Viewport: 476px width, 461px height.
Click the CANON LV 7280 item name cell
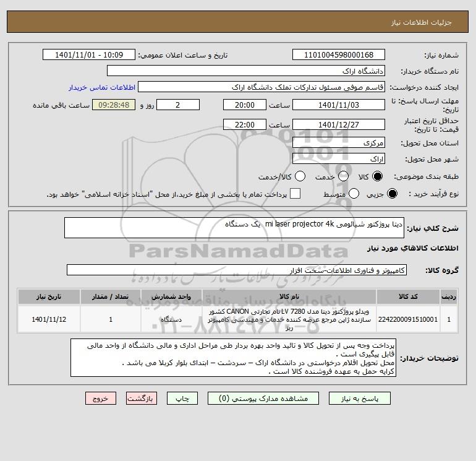289,319
